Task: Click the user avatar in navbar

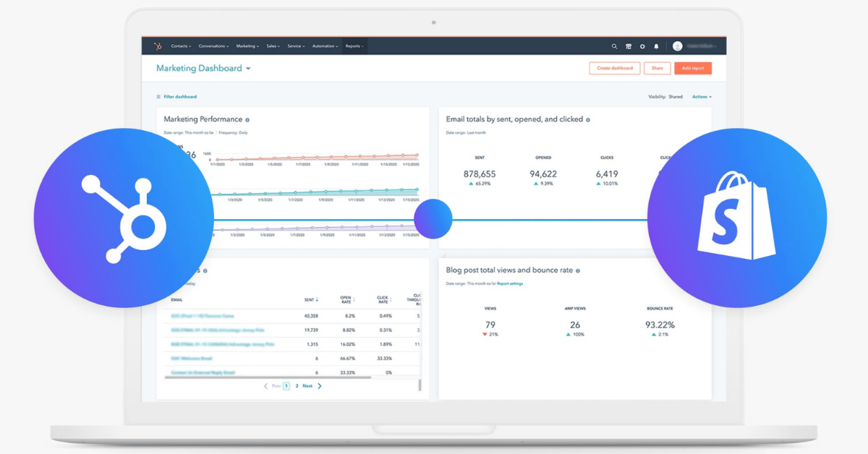Action: point(677,46)
